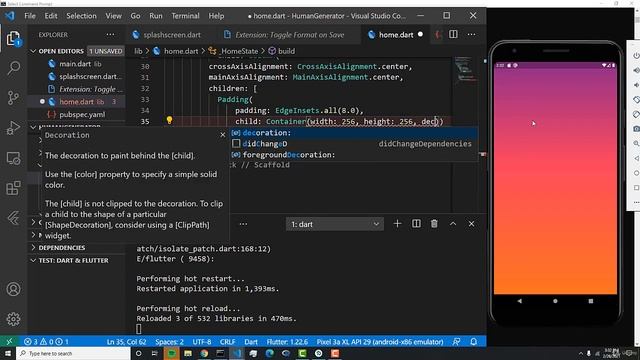
Task: Open the View menu
Action: click(x=113, y=16)
